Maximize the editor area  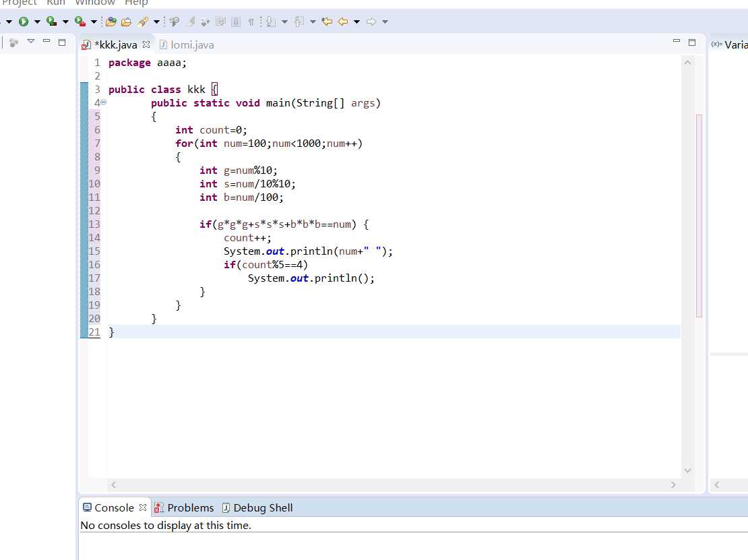click(692, 42)
